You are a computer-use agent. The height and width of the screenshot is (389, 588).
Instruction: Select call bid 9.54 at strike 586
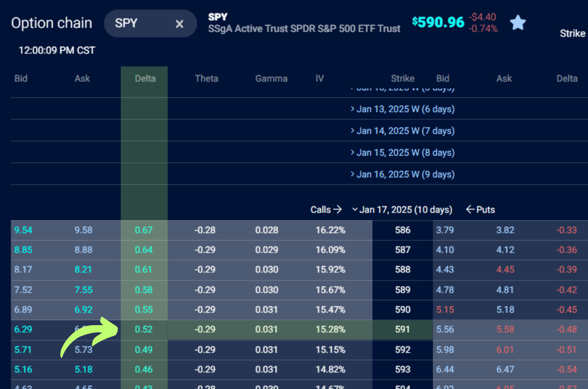click(23, 230)
